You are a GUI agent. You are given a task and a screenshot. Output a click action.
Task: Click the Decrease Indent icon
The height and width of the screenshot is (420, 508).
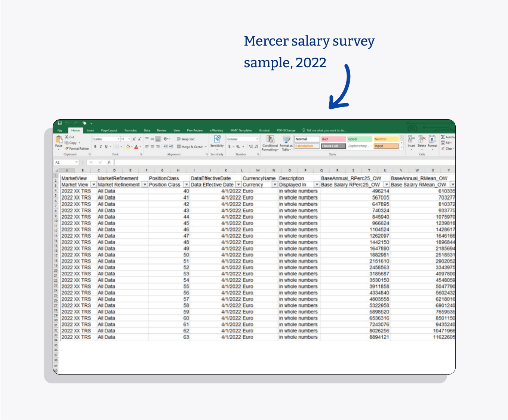[166, 147]
